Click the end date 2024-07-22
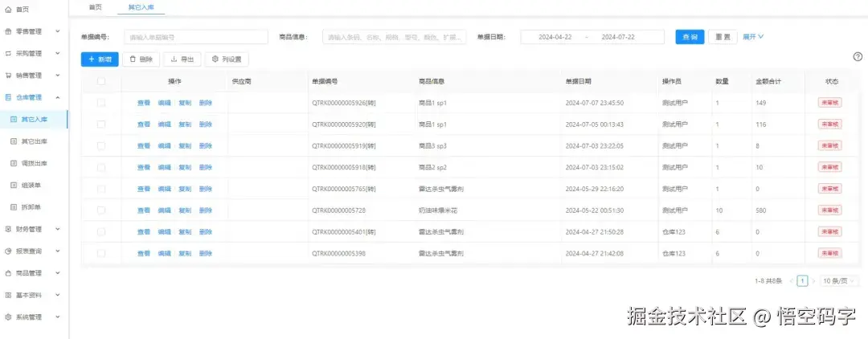 point(618,37)
